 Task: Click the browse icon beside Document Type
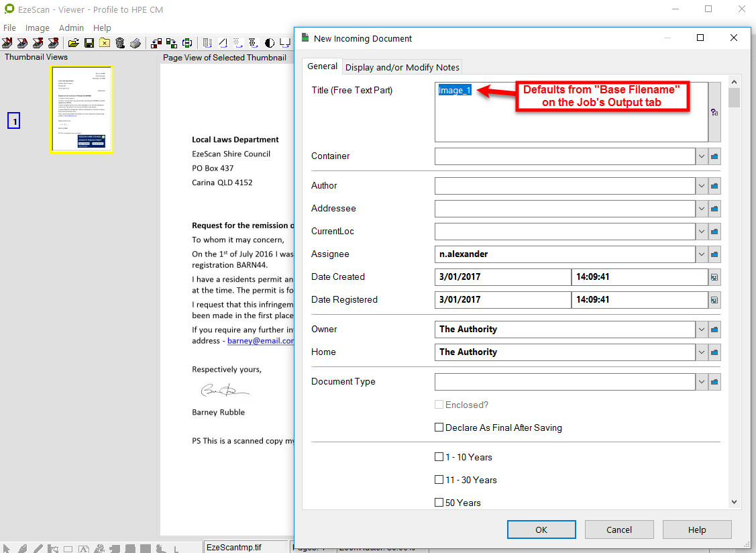click(x=714, y=382)
